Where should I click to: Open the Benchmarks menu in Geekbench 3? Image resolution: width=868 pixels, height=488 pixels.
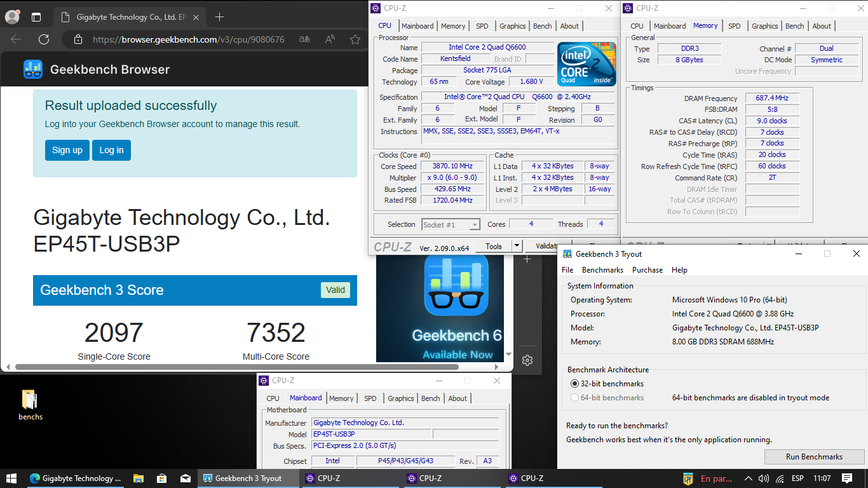602,270
